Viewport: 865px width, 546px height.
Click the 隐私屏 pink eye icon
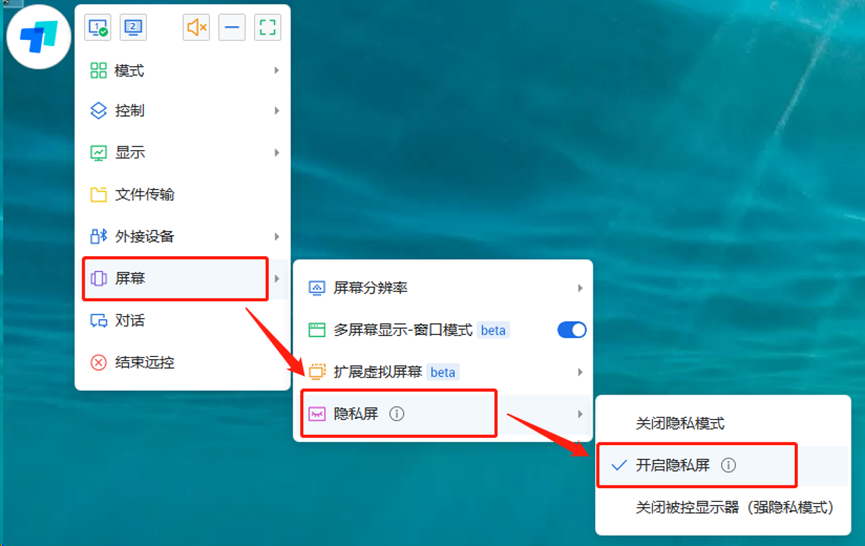pyautogui.click(x=317, y=414)
